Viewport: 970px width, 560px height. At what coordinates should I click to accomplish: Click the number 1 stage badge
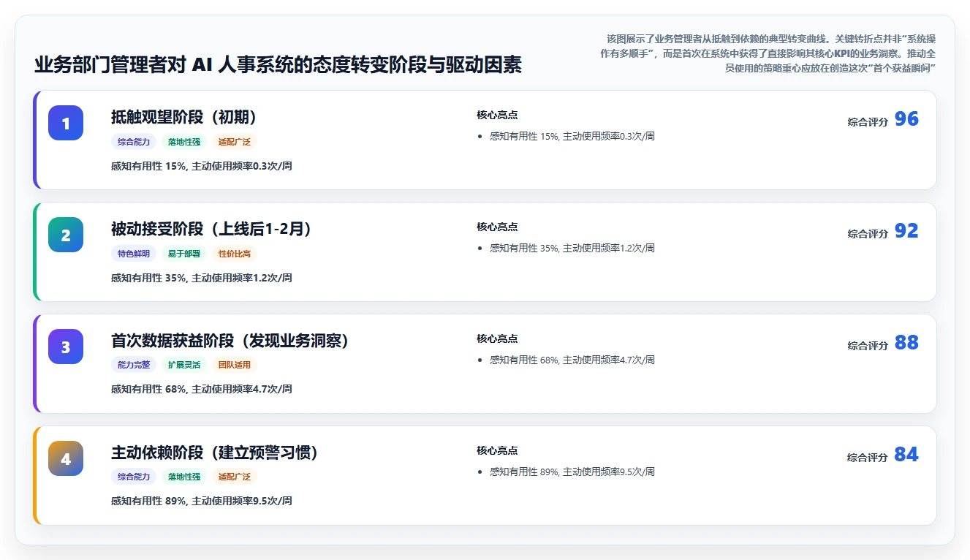(x=66, y=123)
